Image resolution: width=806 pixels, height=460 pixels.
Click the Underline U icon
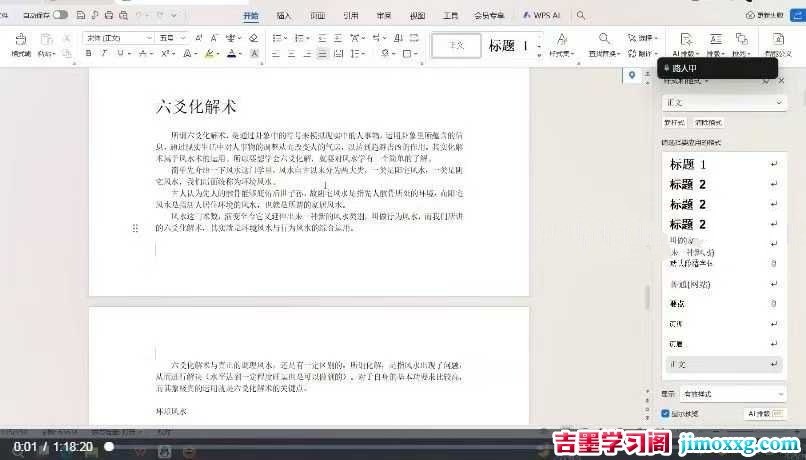120,53
